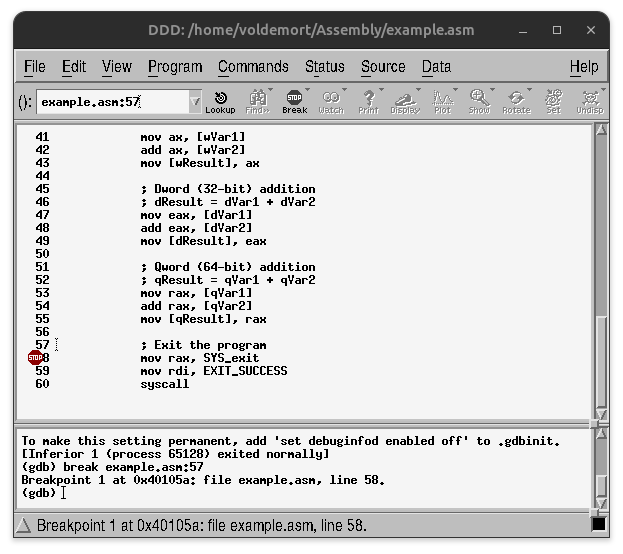Click the Break stop-sign toolbar button

click(x=294, y=102)
